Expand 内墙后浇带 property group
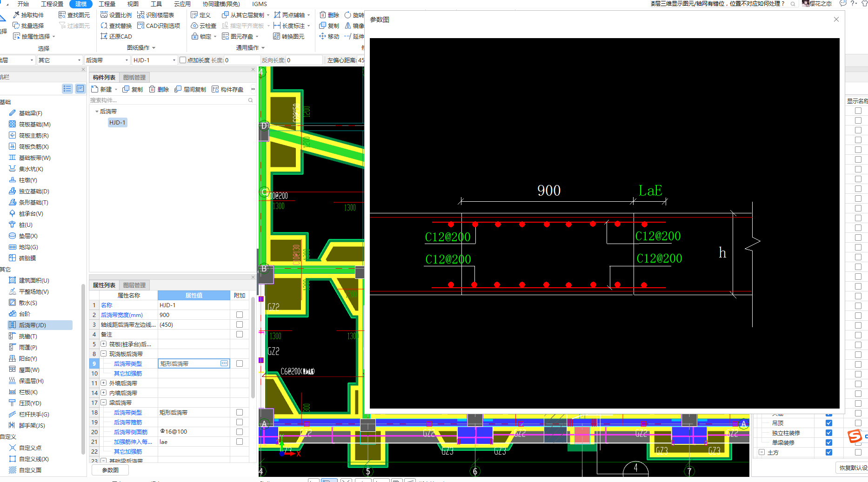Screen dimensions: 868x482 (x=104, y=393)
